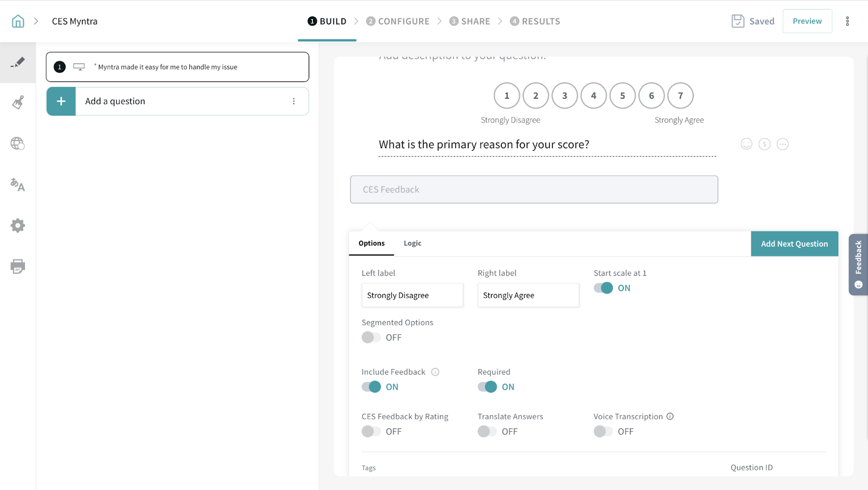The width and height of the screenshot is (868, 490).
Task: Open the Add a question options menu
Action: (293, 101)
